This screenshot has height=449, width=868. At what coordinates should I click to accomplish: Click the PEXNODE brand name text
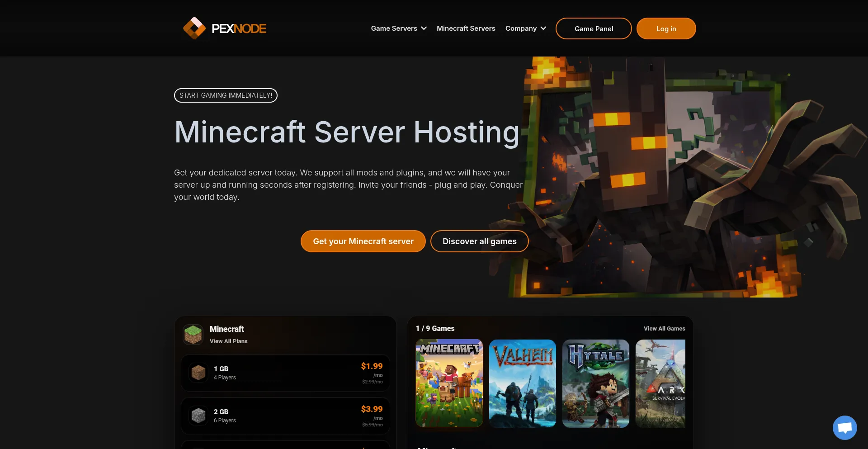coord(239,28)
